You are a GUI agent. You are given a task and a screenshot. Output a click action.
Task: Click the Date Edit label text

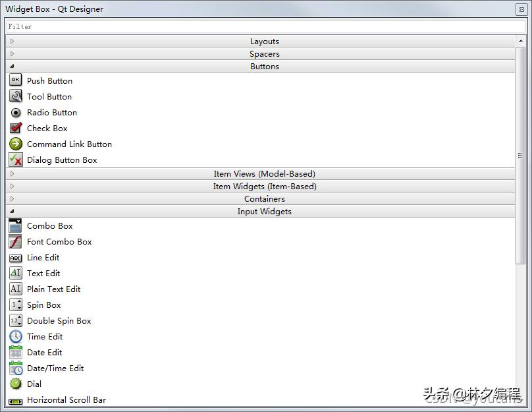coord(45,353)
